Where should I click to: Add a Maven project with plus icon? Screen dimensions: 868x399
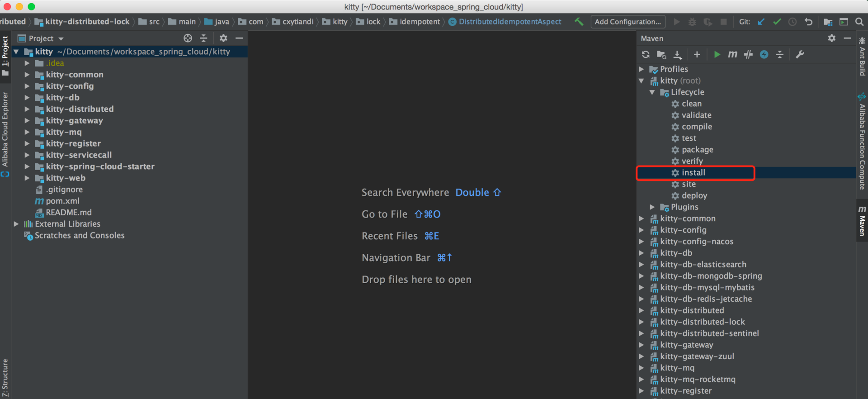tap(697, 55)
